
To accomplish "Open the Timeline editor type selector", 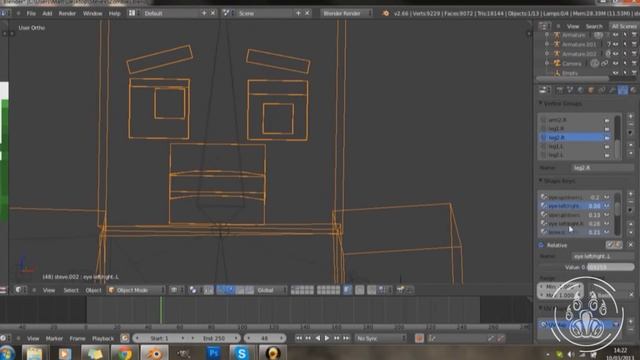I will 4,338.
